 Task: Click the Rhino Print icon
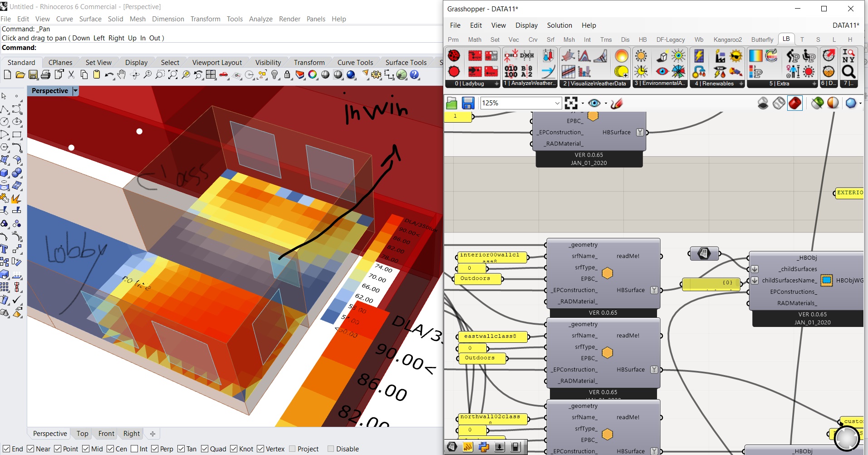coord(46,74)
